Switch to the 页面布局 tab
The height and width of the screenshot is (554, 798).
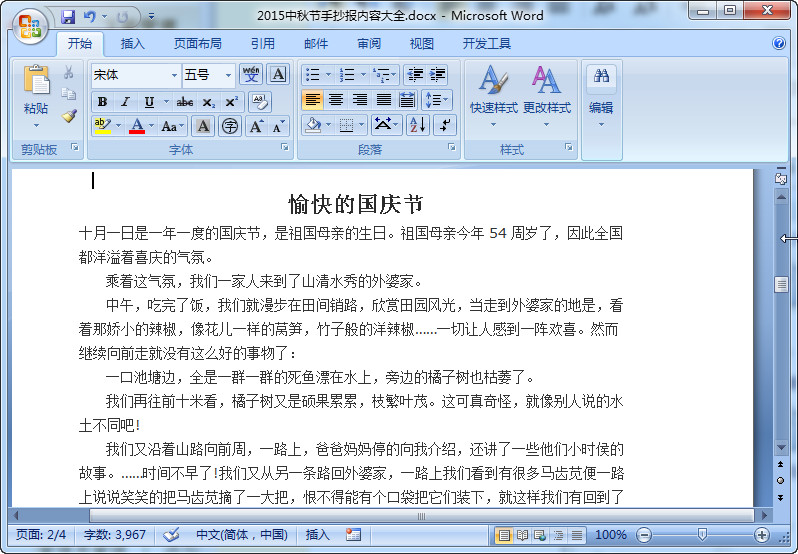point(197,44)
